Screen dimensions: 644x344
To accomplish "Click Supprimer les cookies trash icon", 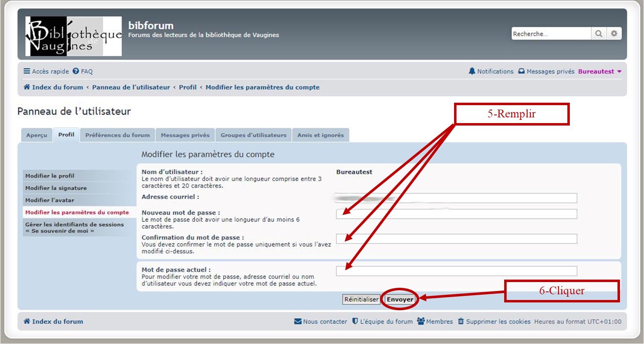I will pos(461,322).
